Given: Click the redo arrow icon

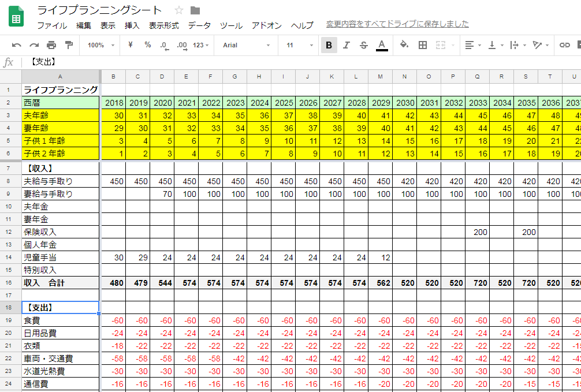Looking at the screenshot, I should pos(34,45).
